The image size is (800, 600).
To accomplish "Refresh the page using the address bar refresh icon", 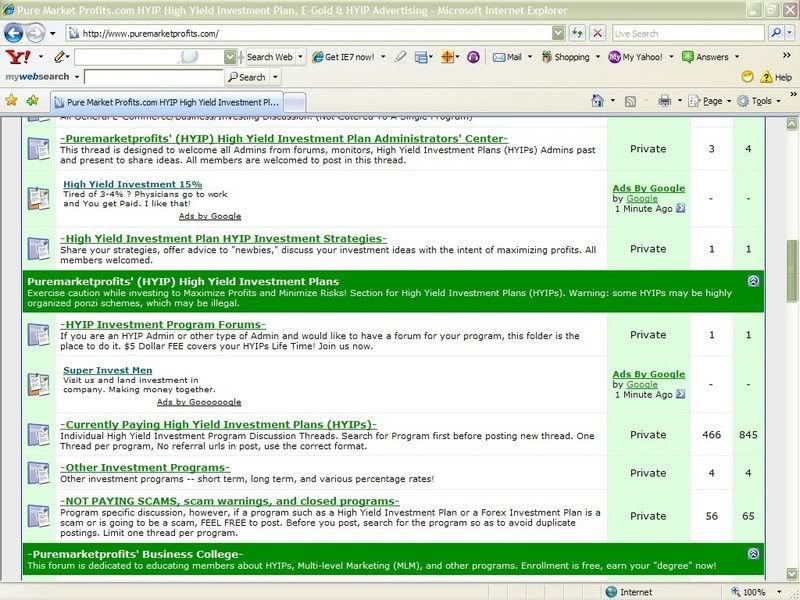I will (577, 34).
